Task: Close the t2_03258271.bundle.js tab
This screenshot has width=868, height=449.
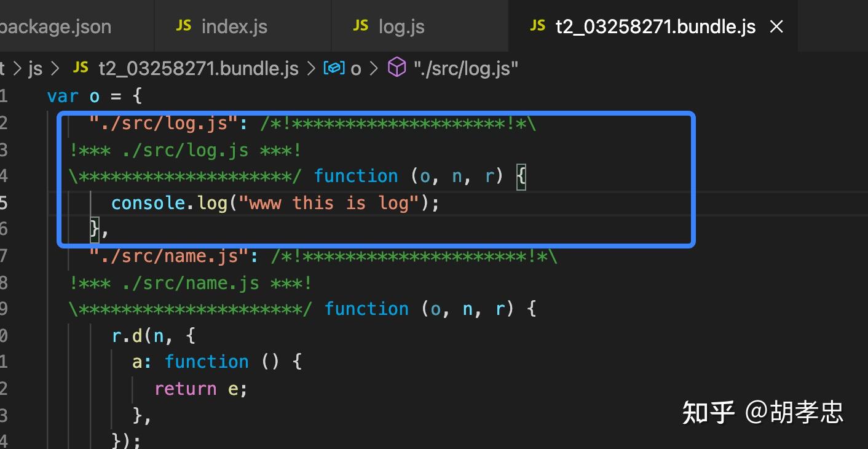Action: [x=776, y=26]
